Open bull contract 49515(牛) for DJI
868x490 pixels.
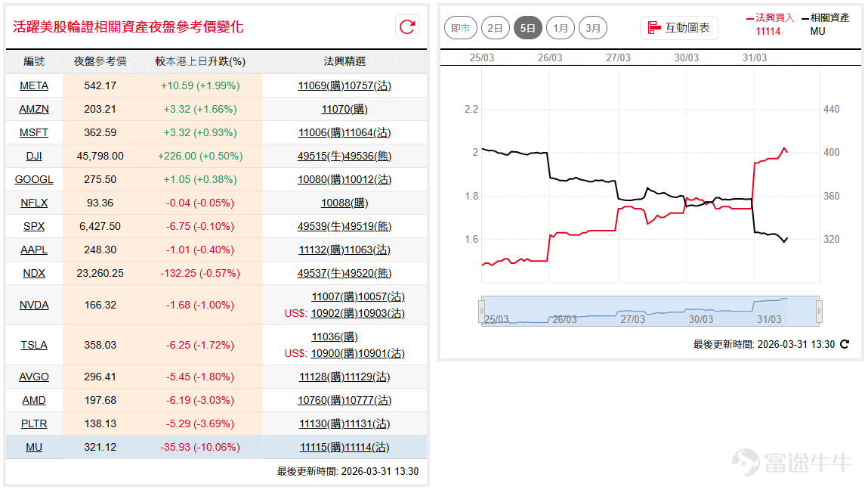click(x=321, y=156)
